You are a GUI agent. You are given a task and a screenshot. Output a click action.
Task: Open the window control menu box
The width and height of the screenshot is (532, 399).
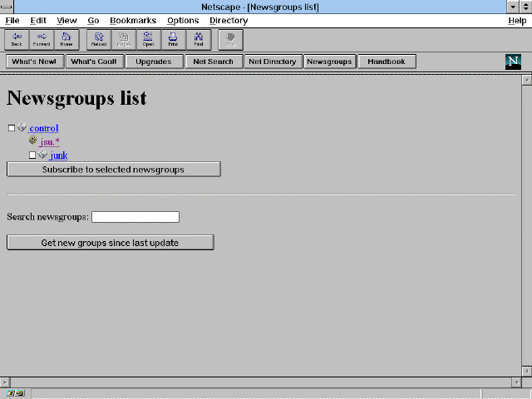click(7, 7)
